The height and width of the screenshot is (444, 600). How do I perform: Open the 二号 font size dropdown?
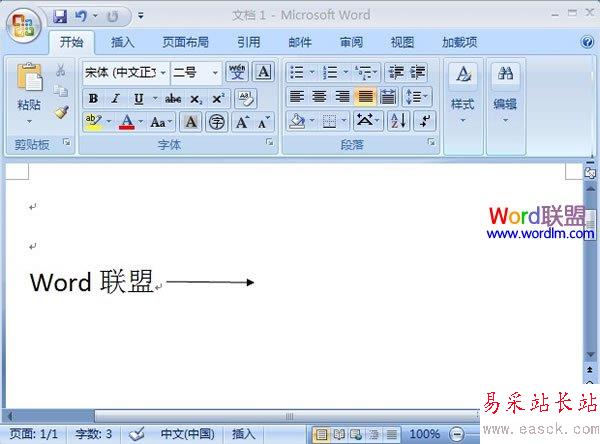pos(215,72)
